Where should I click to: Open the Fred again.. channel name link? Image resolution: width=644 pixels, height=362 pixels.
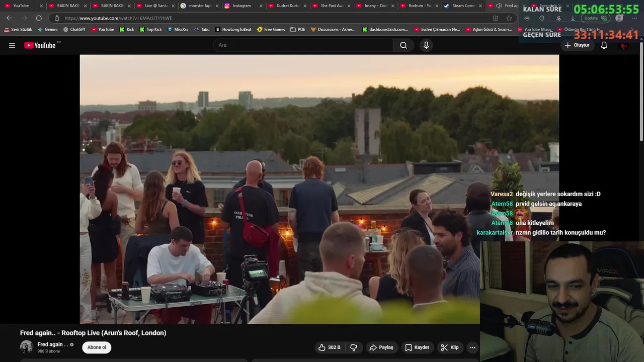(x=53, y=344)
